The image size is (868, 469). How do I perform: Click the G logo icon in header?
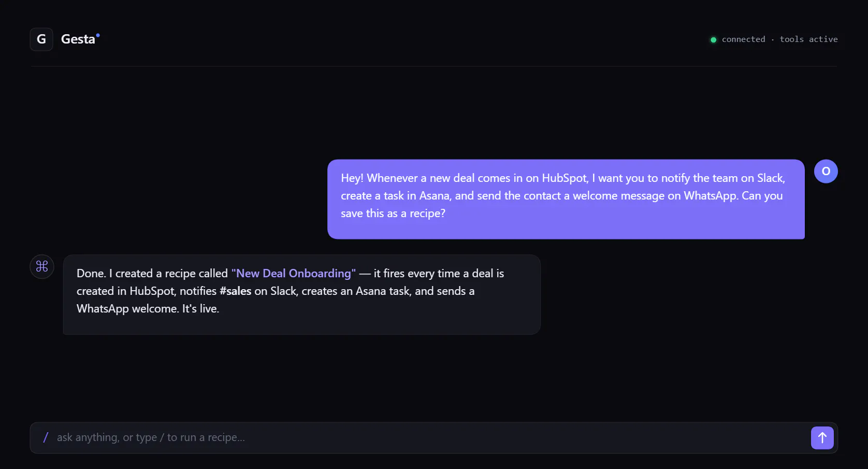click(41, 39)
